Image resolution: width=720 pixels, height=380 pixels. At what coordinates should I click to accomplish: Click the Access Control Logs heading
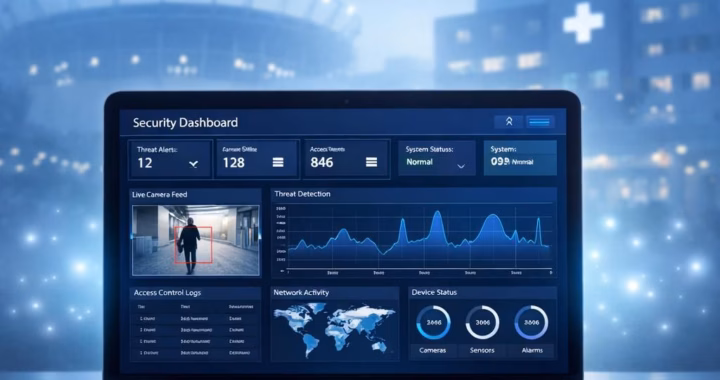[x=167, y=293]
